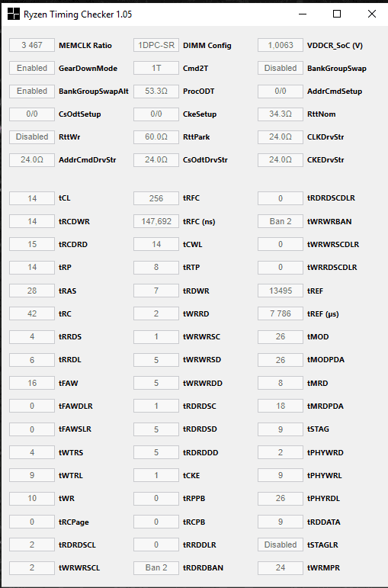388x588 pixels.
Task: Minimize the Ryzen Timing Checker window
Action: [x=303, y=14]
